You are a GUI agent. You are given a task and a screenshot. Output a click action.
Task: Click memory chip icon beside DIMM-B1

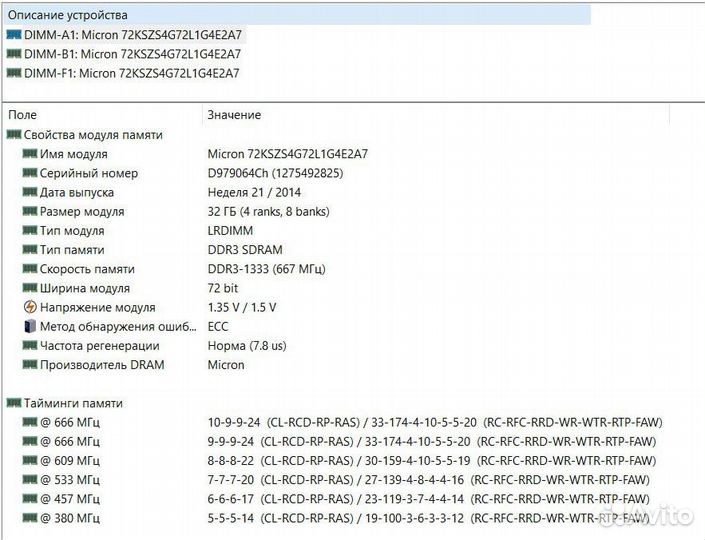[x=13, y=54]
